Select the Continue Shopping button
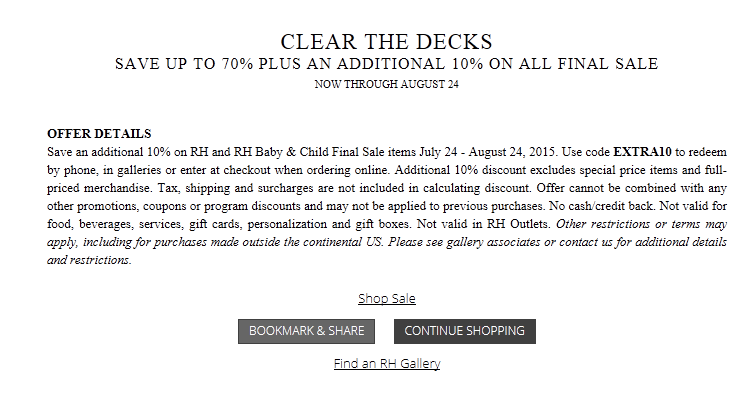 [x=465, y=331]
